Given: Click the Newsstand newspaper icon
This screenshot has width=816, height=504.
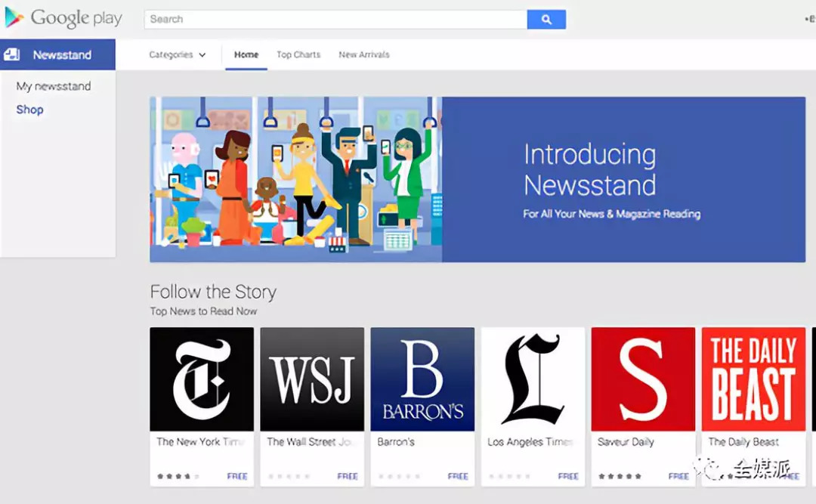Looking at the screenshot, I should (x=11, y=54).
